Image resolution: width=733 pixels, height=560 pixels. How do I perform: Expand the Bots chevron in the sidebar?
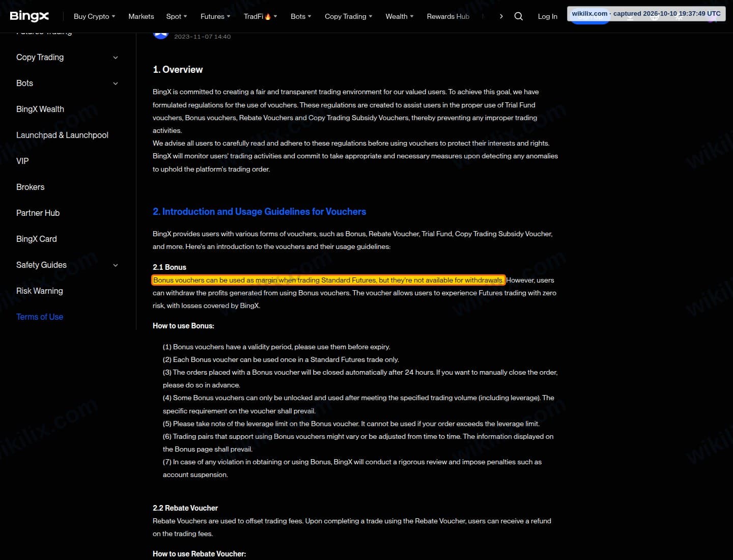point(116,83)
